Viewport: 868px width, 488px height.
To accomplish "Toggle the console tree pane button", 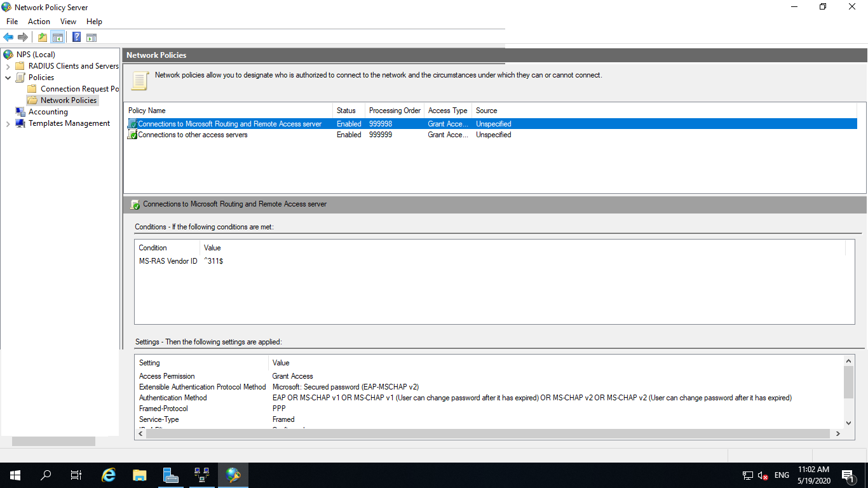I will pyautogui.click(x=57, y=37).
